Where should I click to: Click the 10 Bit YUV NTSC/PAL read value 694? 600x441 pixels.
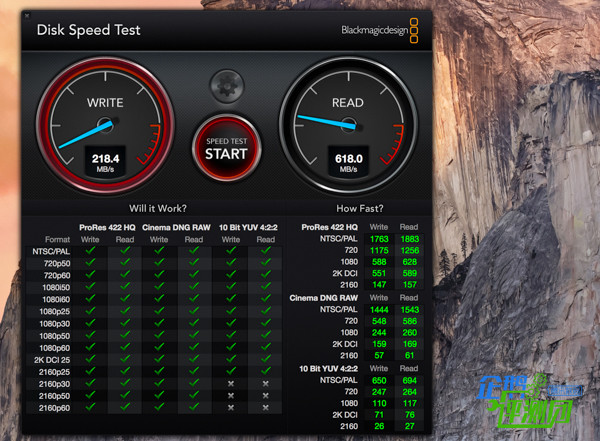[409, 381]
